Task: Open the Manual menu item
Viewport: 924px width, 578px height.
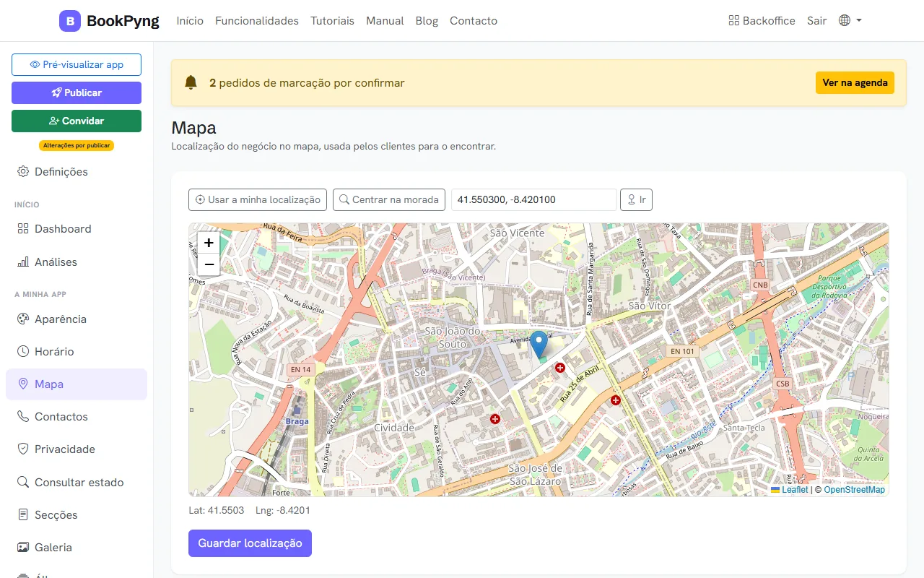Action: pyautogui.click(x=385, y=21)
